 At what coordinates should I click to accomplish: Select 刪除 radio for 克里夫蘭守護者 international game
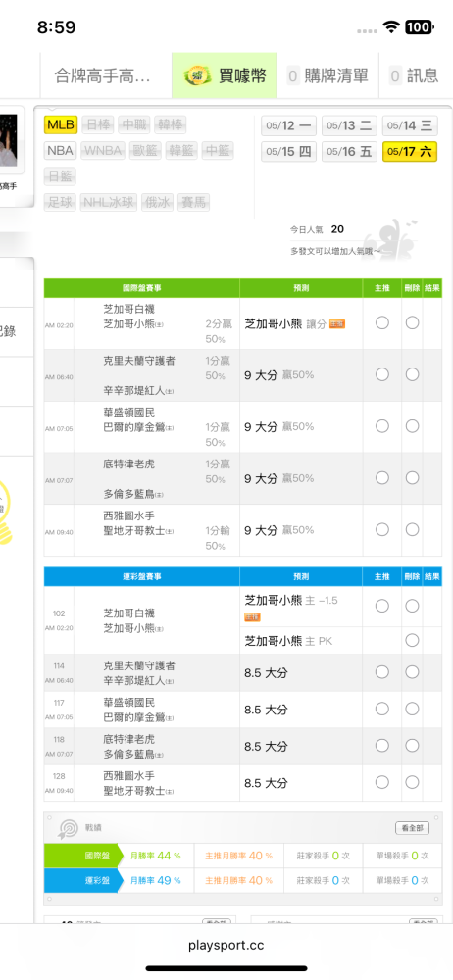(412, 373)
